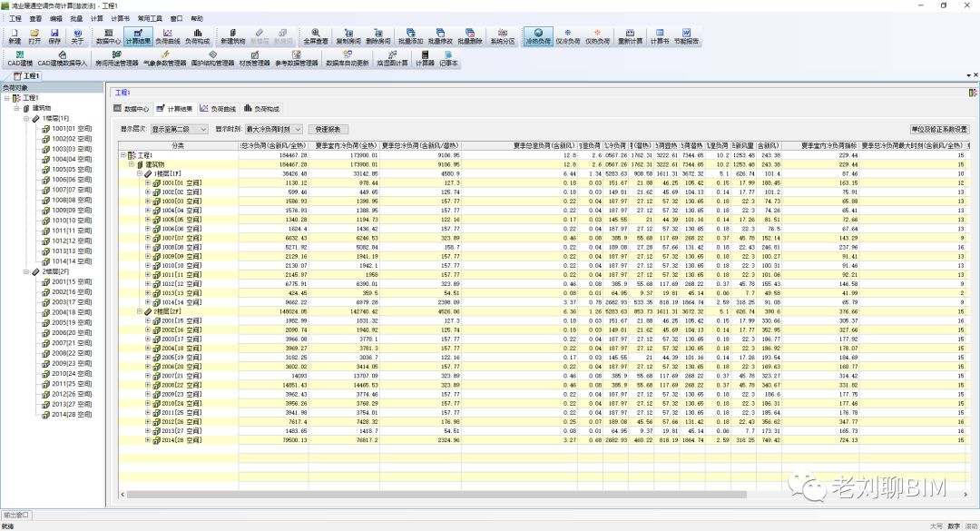Switch to 仅热负荷 heating-only mode
Image resolution: width=980 pixels, height=531 pixels.
point(597,36)
